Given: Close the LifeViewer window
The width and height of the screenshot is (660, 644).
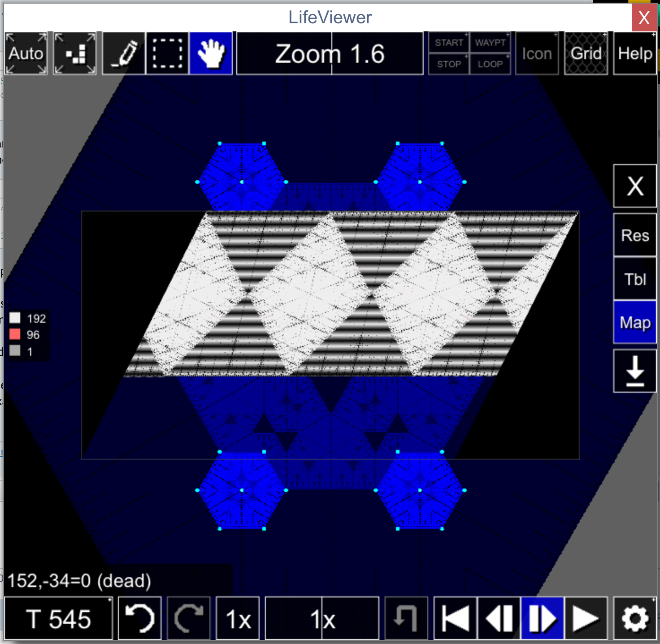Looking at the screenshot, I should 644,17.
